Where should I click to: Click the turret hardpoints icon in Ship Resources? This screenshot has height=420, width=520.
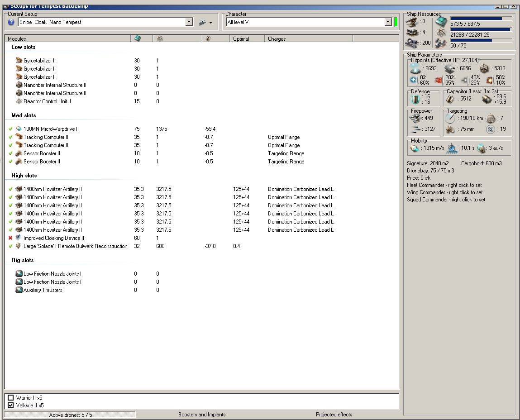pyautogui.click(x=412, y=22)
